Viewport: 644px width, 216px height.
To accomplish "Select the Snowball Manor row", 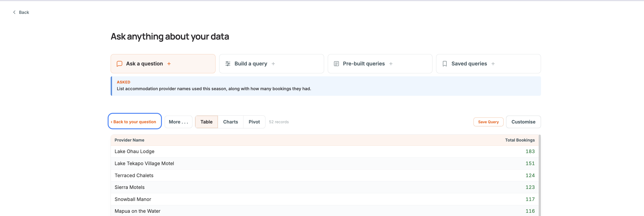I will coord(325,199).
